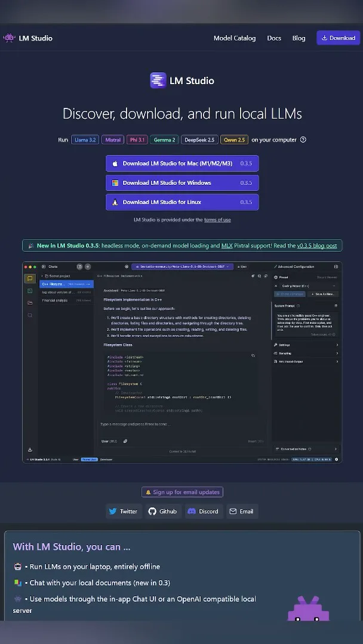The image size is (363, 644).
Task: Go to the Blog page
Action: pyautogui.click(x=299, y=38)
